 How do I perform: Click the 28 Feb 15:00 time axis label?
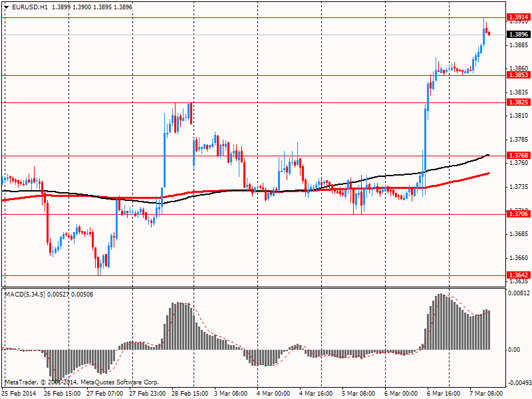(190, 394)
